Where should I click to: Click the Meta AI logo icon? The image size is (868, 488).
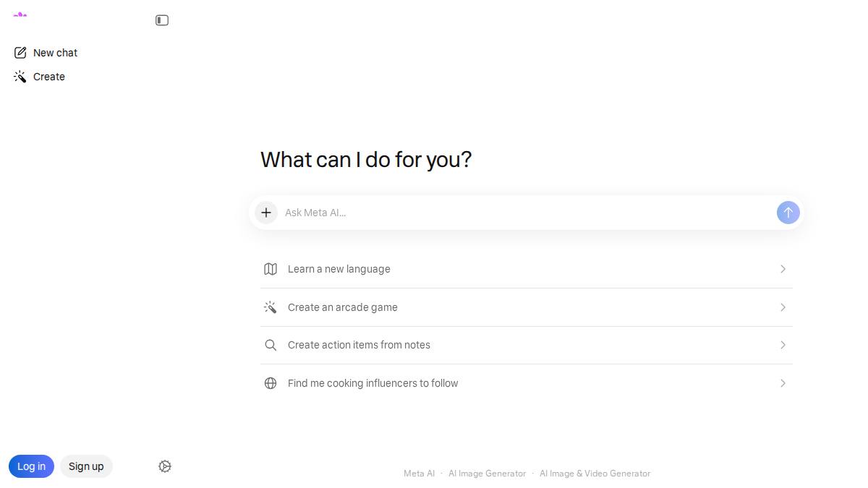click(20, 15)
